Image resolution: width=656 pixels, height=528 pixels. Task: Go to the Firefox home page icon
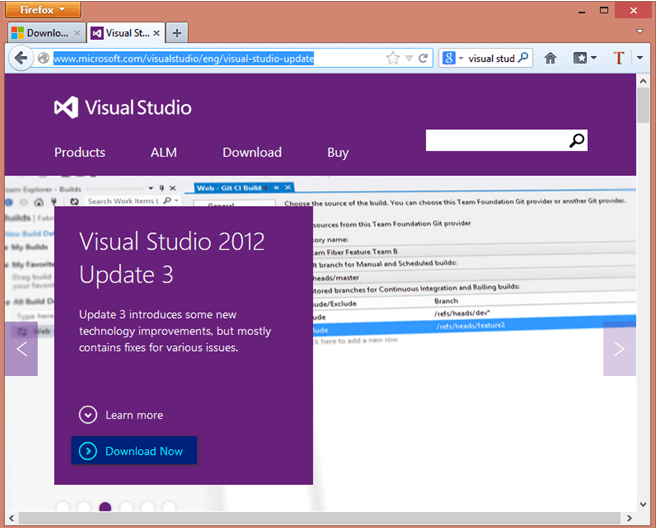coord(550,58)
